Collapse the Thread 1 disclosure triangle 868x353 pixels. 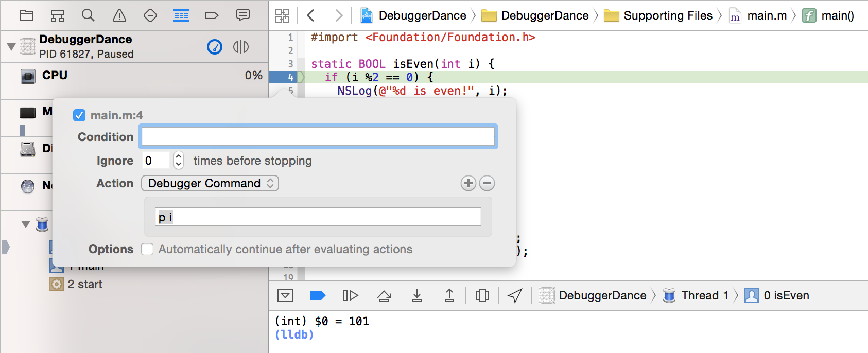pyautogui.click(x=26, y=224)
